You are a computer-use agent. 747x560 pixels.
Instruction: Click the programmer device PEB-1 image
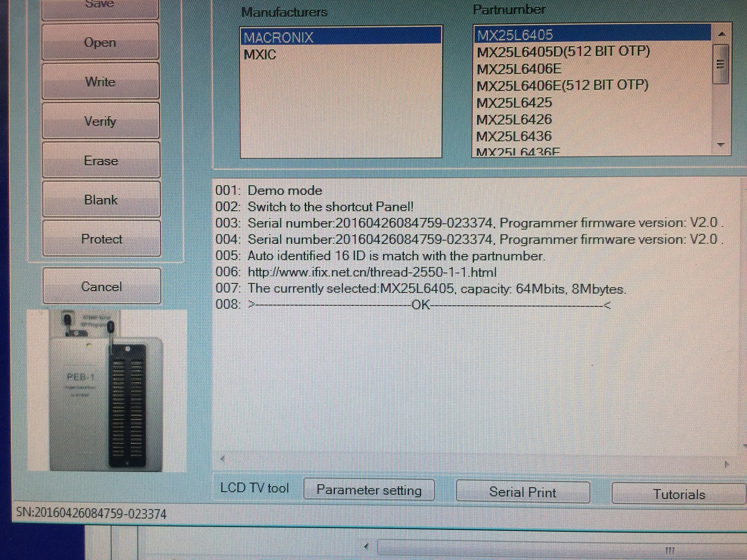coord(106,390)
